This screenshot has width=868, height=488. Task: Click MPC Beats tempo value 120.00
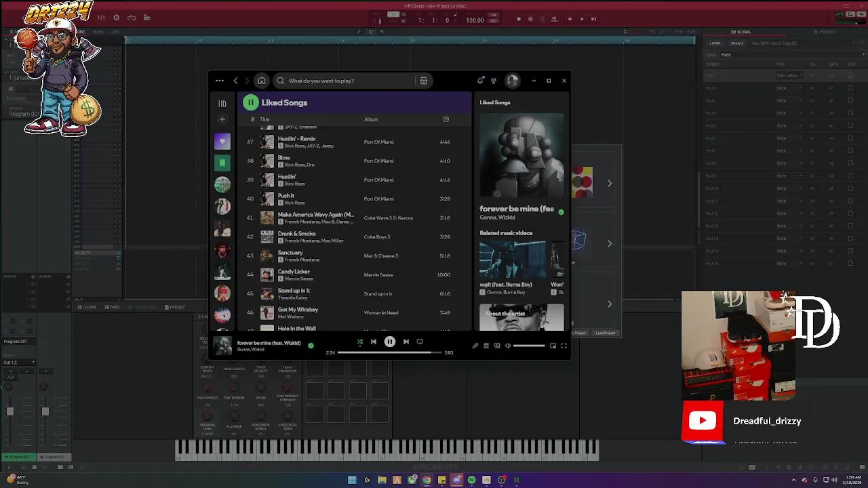coord(475,20)
